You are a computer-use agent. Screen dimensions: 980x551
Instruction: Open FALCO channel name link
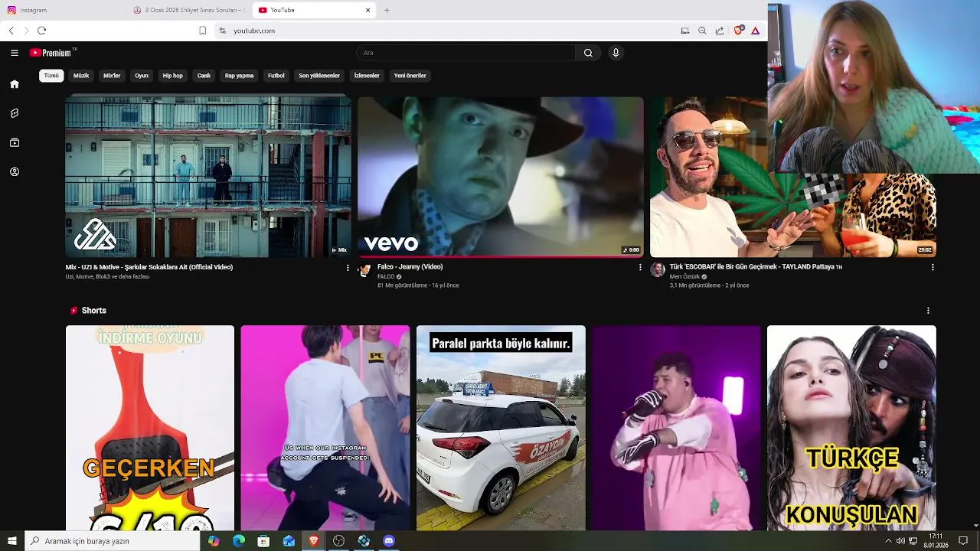point(386,276)
